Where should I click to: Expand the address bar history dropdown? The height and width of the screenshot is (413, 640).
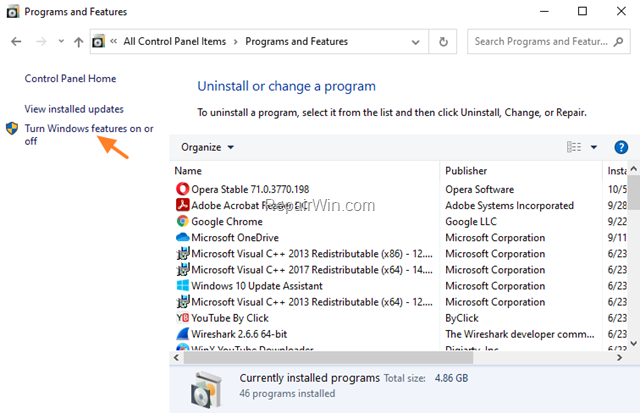click(416, 42)
